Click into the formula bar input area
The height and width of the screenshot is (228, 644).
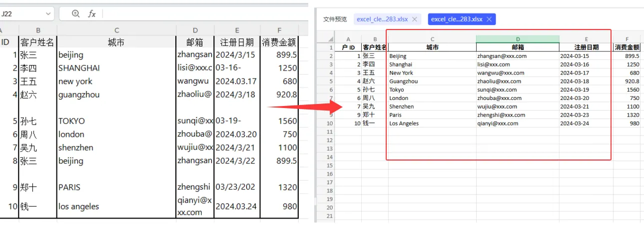[205, 14]
